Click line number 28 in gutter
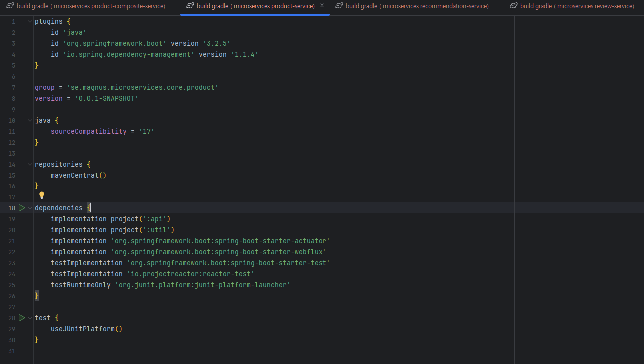 11,318
